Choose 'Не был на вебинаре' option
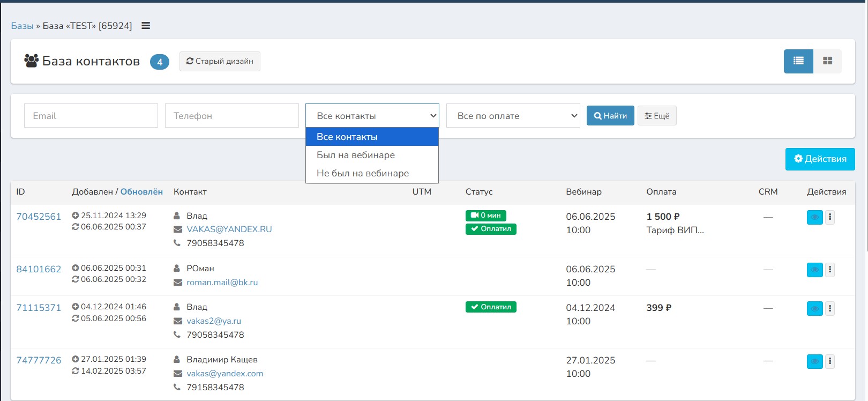 pos(363,173)
